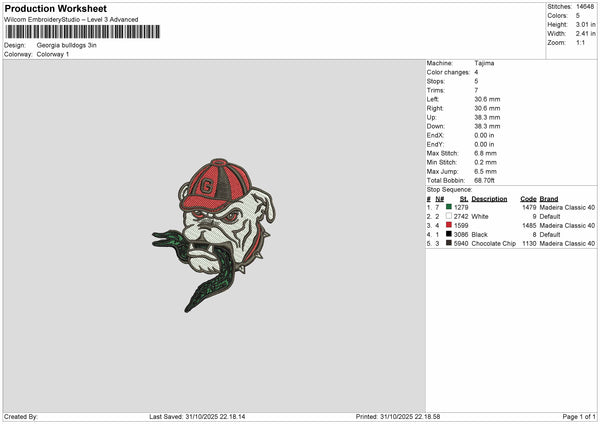Click code '1130' in the stop sequence

pos(529,243)
